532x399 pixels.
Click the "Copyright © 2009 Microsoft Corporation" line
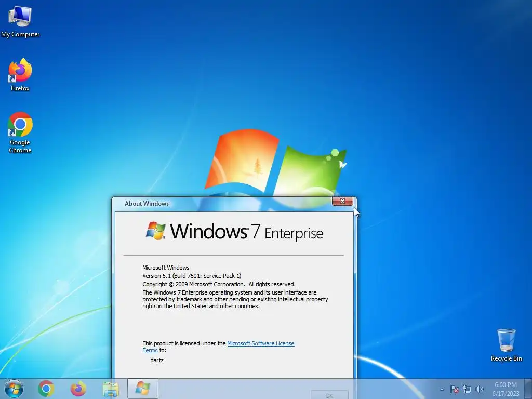[219, 284]
